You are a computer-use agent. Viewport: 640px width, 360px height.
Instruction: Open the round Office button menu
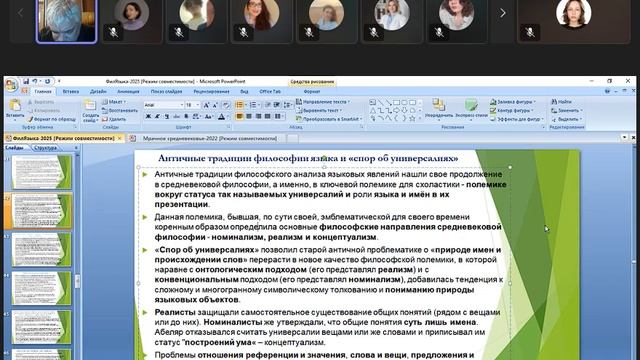[11, 85]
